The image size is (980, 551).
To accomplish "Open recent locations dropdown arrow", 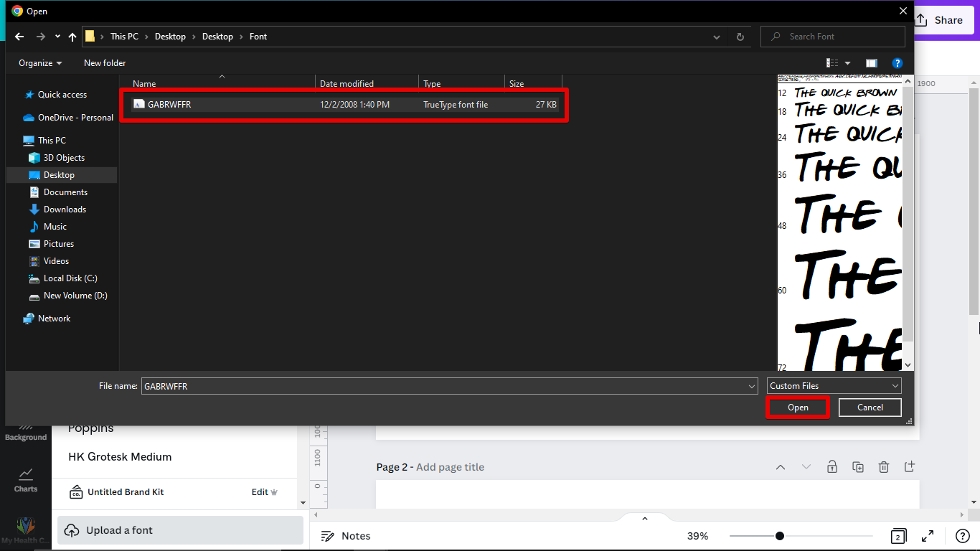I will [x=57, y=37].
